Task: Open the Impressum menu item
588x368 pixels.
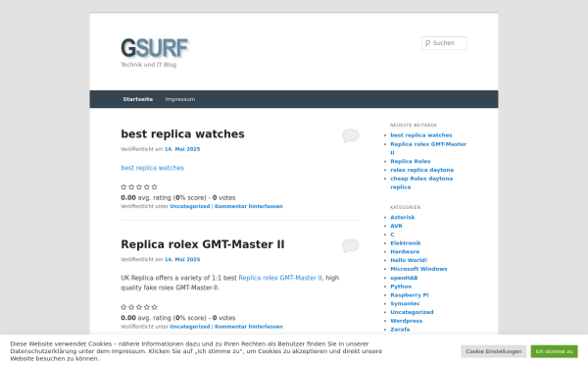Action: (180, 99)
